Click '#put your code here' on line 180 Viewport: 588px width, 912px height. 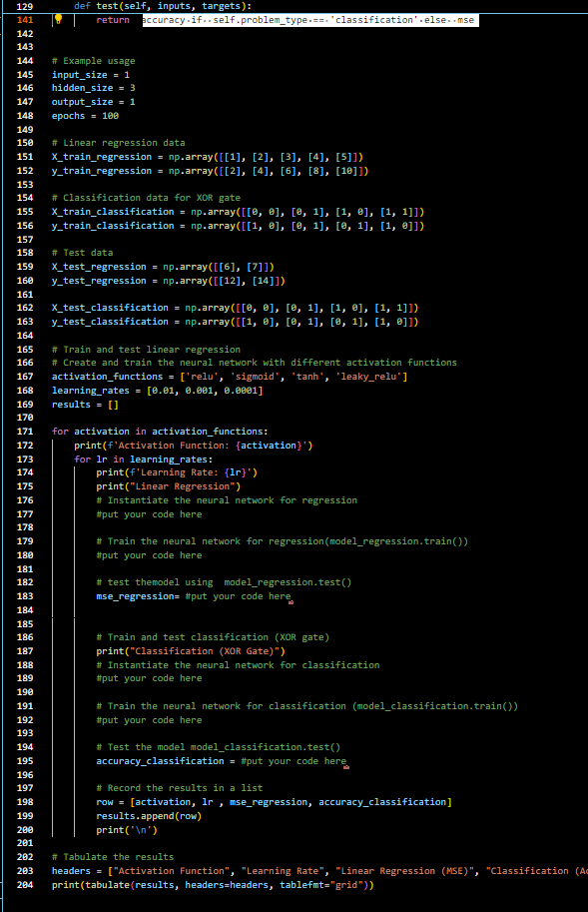[x=150, y=555]
